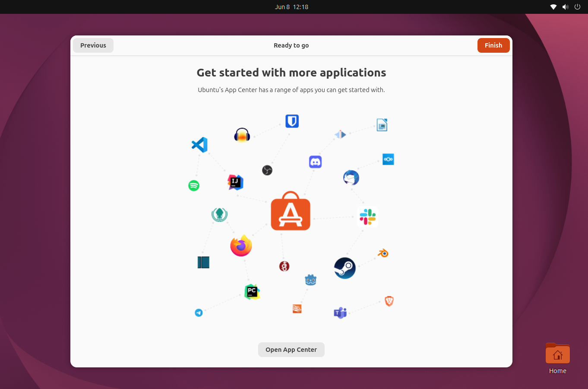
Task: Click the Visual Studio Code icon
Action: point(199,145)
